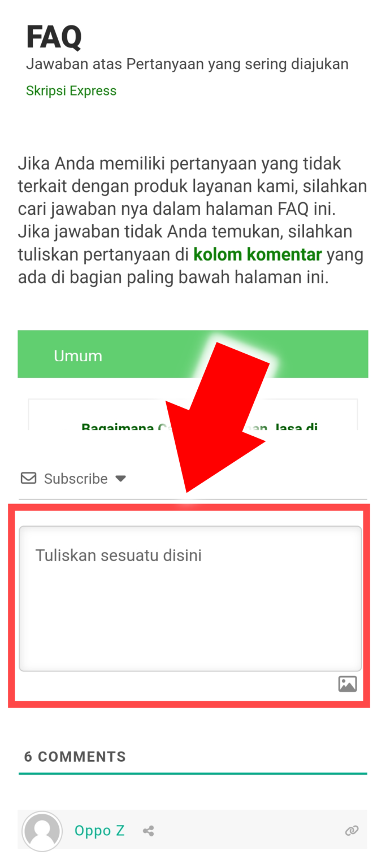The height and width of the screenshot is (868, 386).
Task: Click the gray Oppo Z comment header bar
Action: pos(193,831)
